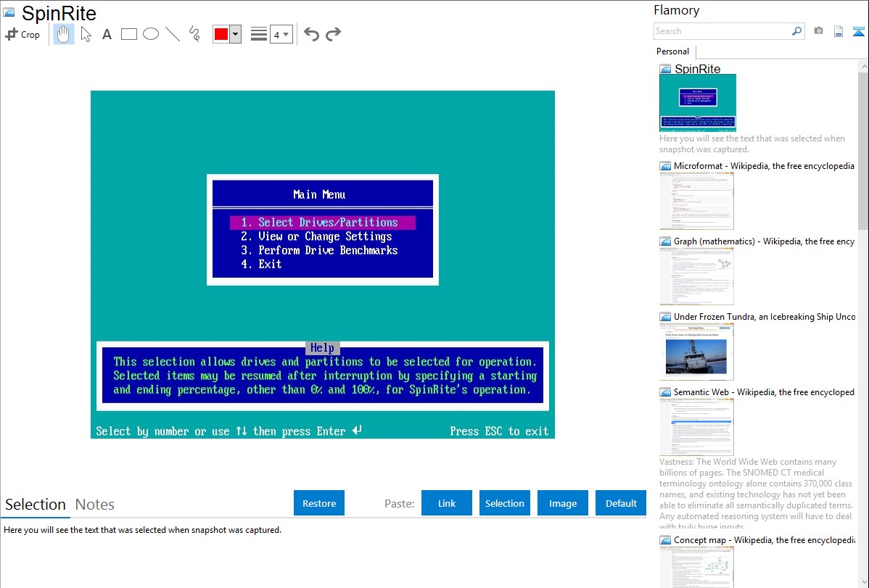Pick the straight line tool

click(x=173, y=34)
